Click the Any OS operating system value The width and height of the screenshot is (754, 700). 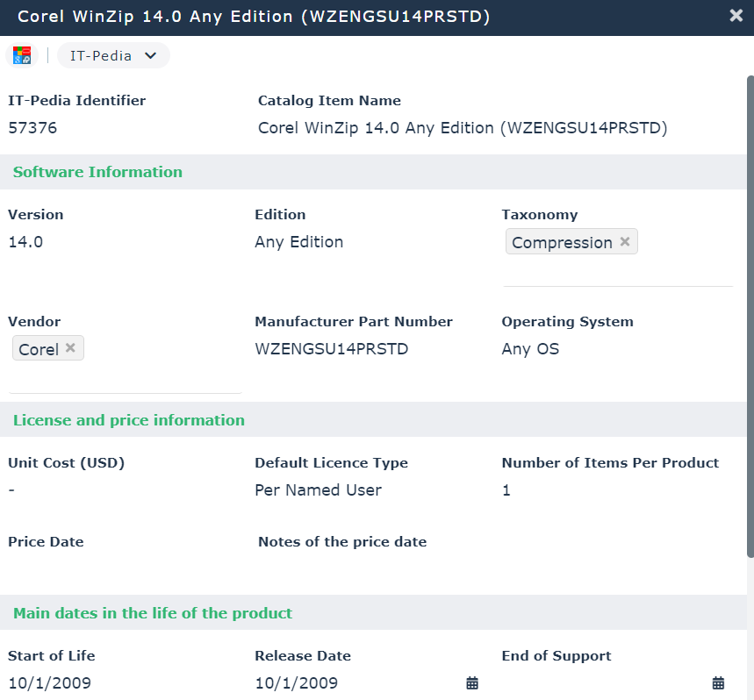point(530,349)
